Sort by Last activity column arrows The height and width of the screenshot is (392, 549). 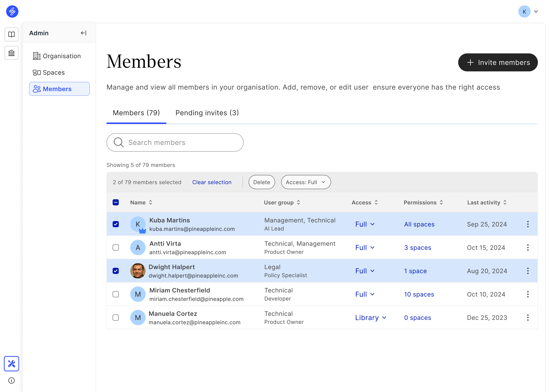505,203
